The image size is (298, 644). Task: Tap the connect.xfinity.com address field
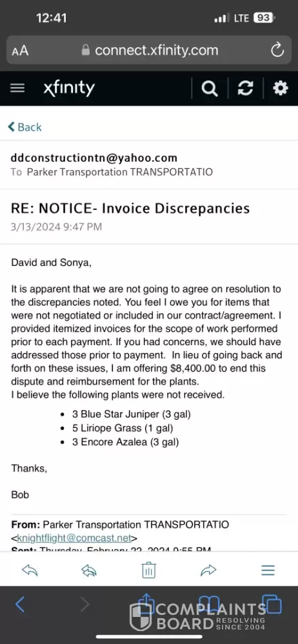coord(150,50)
